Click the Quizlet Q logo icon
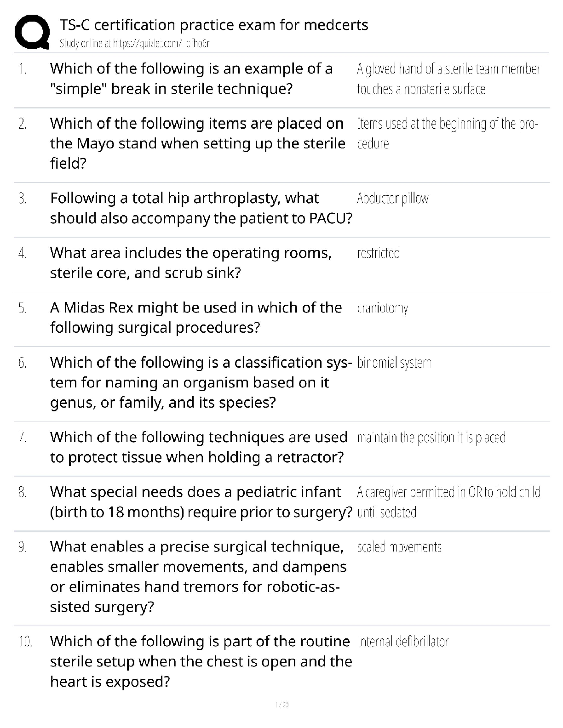The width and height of the screenshot is (563, 728). [32, 32]
